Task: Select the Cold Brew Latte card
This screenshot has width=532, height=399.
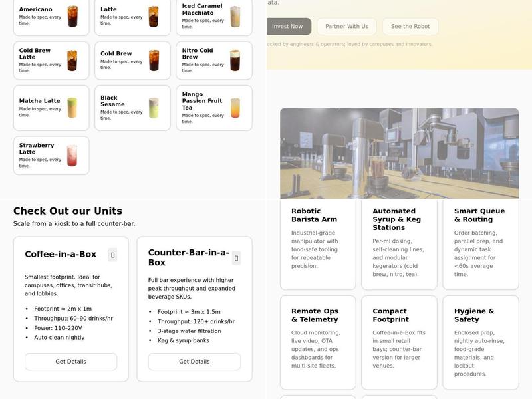Action: 51,61
